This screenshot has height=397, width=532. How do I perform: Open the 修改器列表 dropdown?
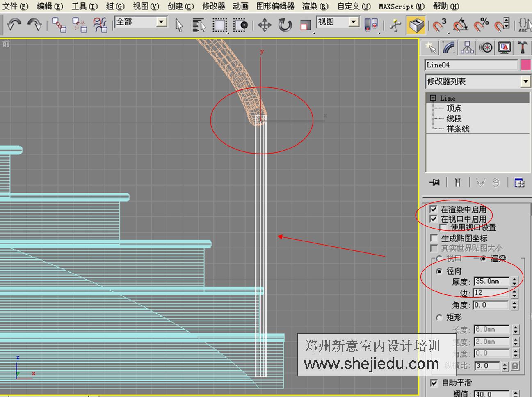(526, 82)
